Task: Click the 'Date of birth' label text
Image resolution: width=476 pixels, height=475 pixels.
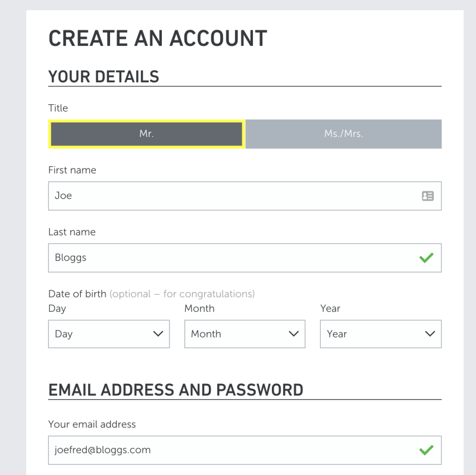Action: [x=77, y=294]
